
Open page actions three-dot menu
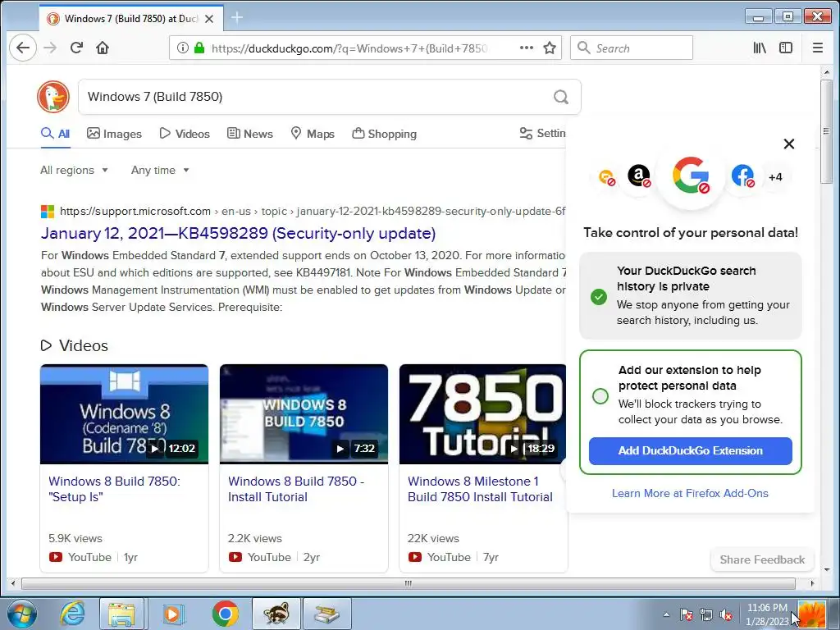(526, 48)
